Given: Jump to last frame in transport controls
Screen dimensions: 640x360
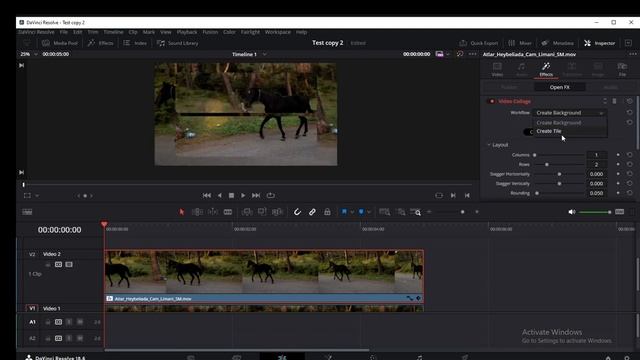Looking at the screenshot, I should pos(256,196).
